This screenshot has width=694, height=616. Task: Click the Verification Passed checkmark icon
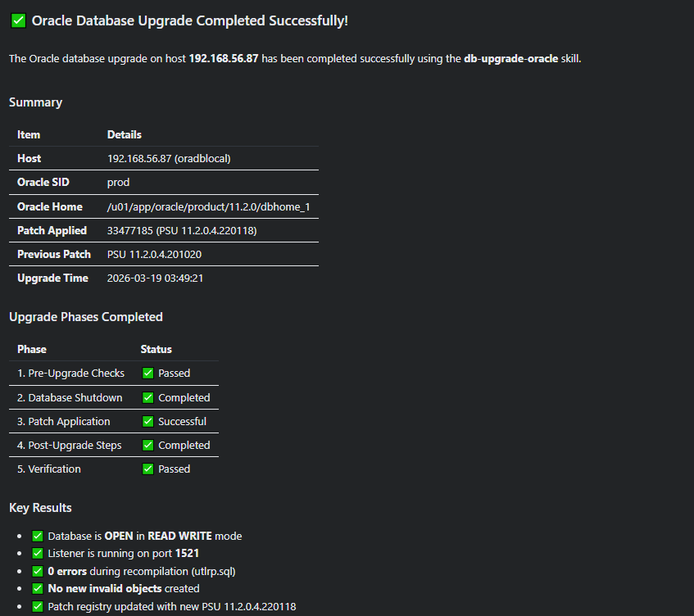pos(148,469)
